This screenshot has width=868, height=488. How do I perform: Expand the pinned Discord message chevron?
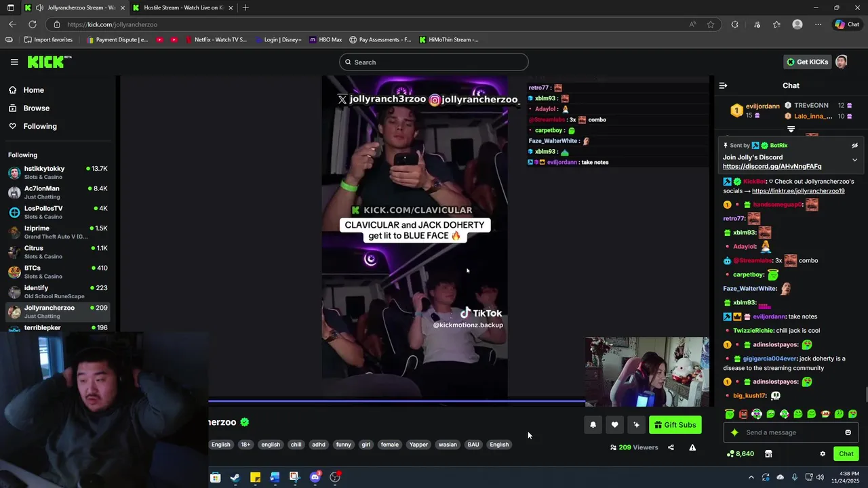pos(854,160)
